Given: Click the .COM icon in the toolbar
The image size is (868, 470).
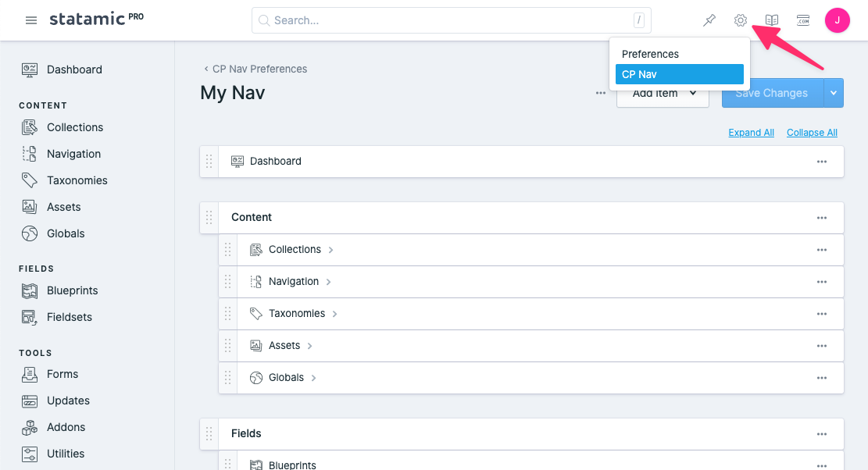Looking at the screenshot, I should pyautogui.click(x=802, y=20).
